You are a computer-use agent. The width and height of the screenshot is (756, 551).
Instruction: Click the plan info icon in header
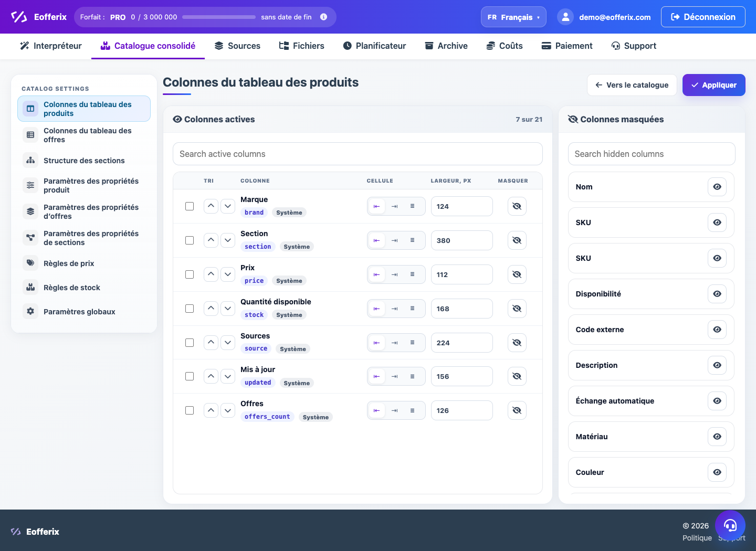click(324, 17)
